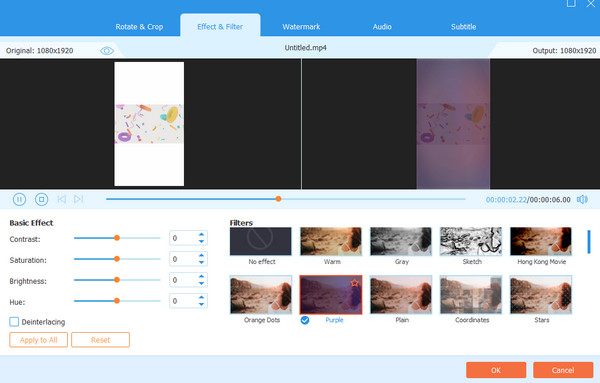Select the Orange Dots filter
Viewport: 600px width, 383px height.
point(261,295)
